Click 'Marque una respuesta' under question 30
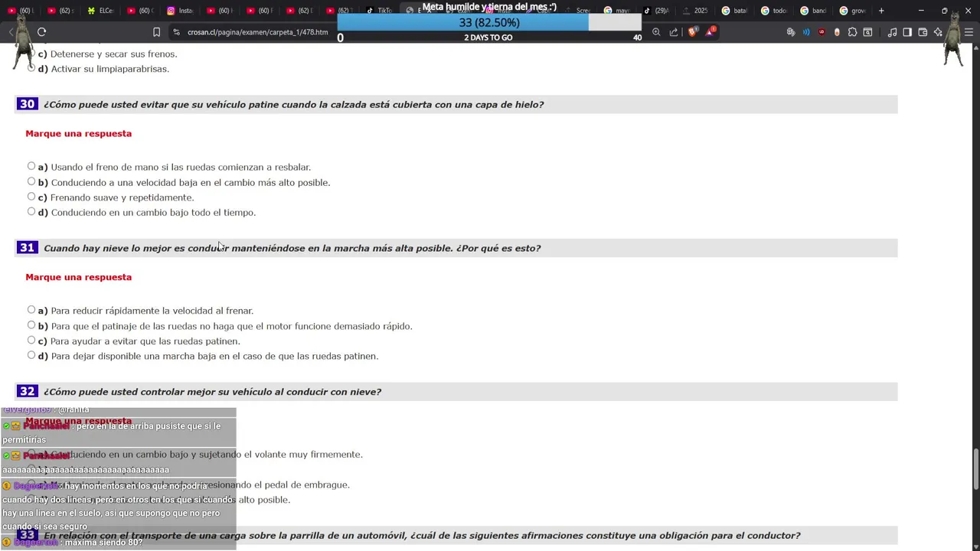 78,133
